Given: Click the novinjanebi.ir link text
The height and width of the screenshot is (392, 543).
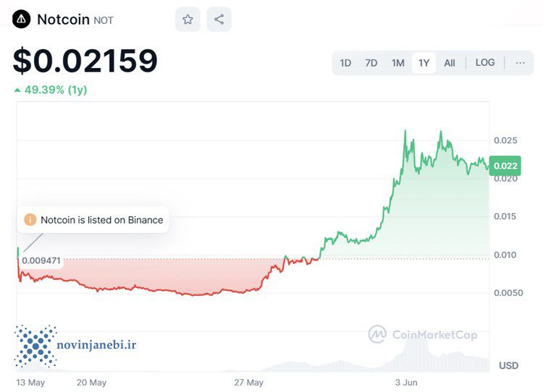Looking at the screenshot, I should point(96,345).
